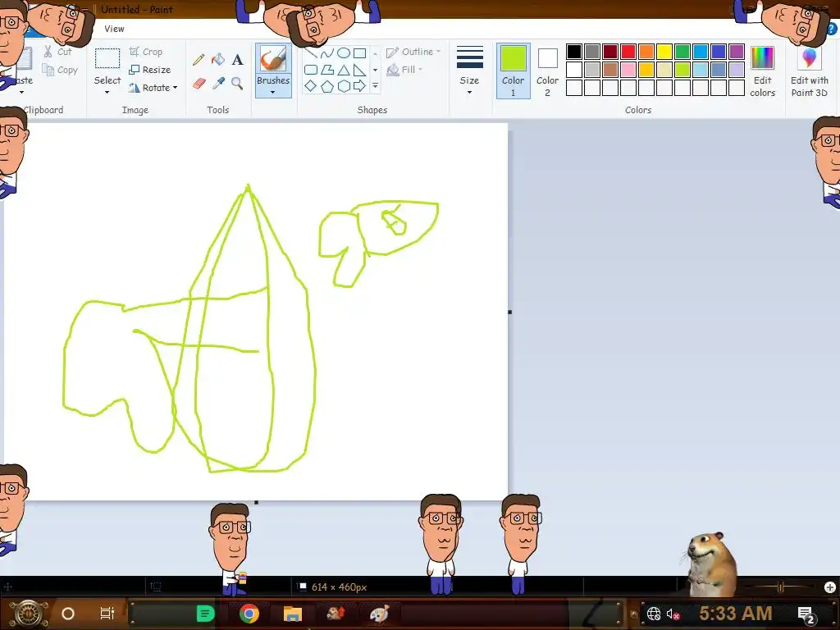Expand the Shapes gallery more arrow

coord(376,85)
